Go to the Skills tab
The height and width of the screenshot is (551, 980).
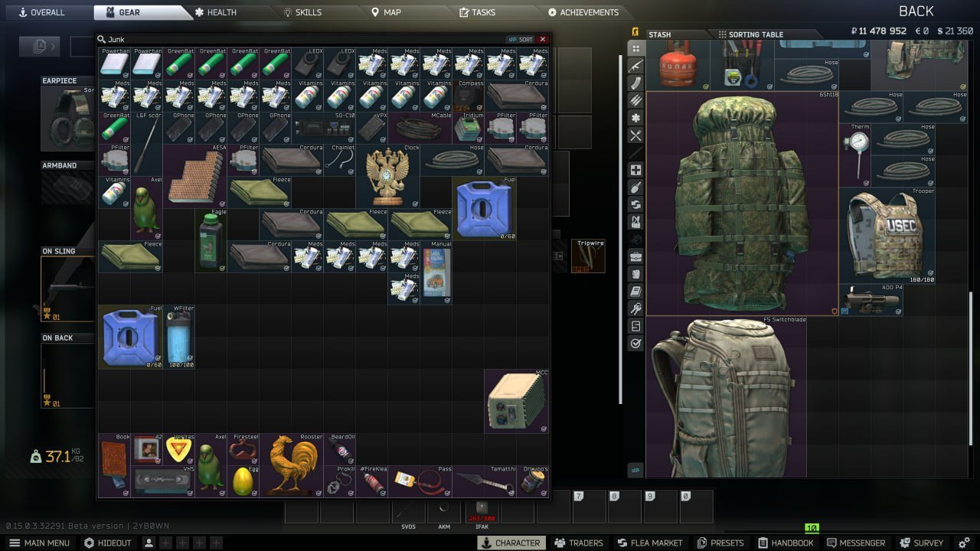tap(302, 12)
